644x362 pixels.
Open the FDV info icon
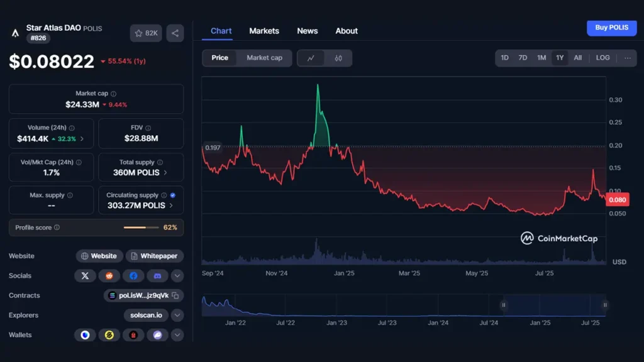tap(148, 128)
